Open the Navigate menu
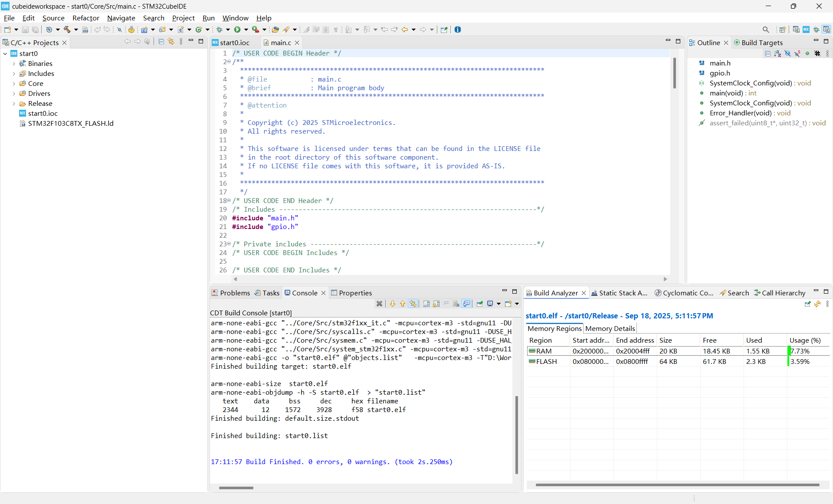This screenshot has width=833, height=504. (x=121, y=18)
